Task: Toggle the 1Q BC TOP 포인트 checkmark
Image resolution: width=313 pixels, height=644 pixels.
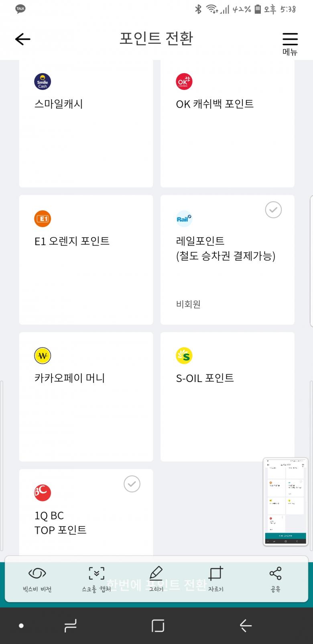Action: 132,484
